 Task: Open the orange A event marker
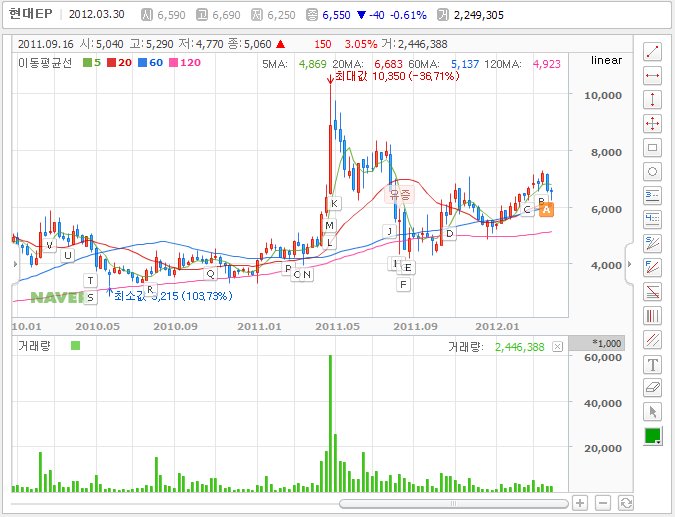point(546,210)
